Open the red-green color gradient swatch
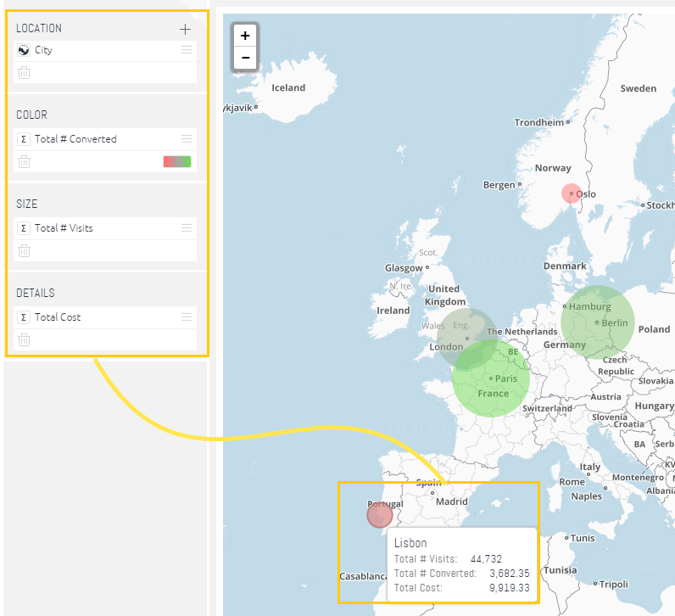The image size is (675, 616). 177,161
